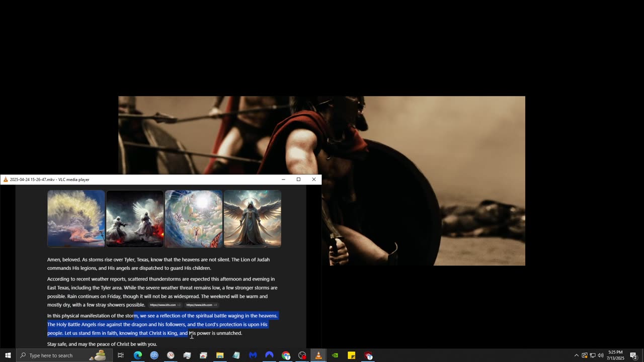Close the VLC media player window

(x=314, y=179)
